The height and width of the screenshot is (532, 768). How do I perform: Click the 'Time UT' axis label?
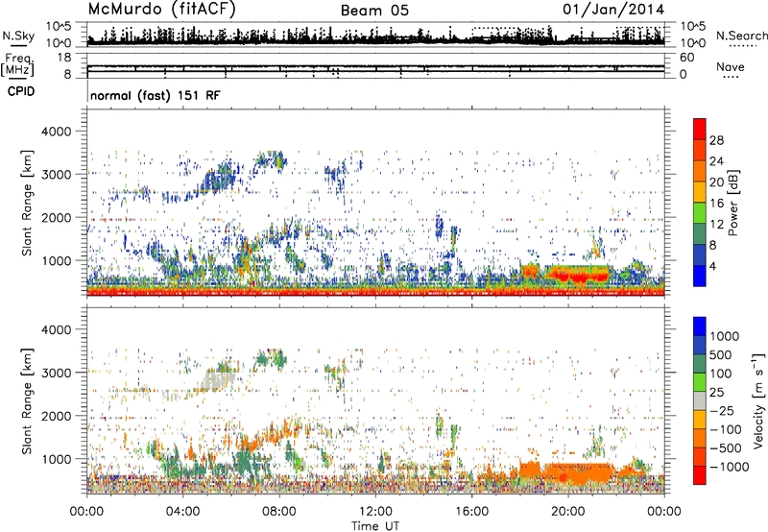(375, 526)
